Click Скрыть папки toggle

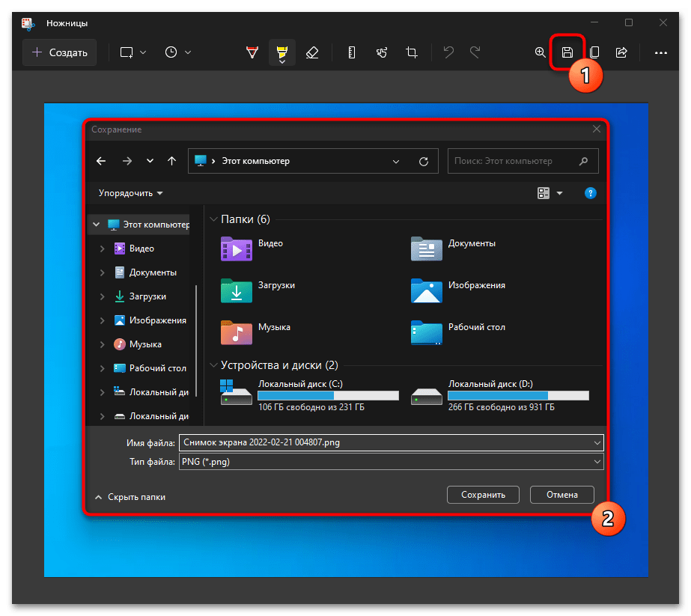tap(130, 496)
